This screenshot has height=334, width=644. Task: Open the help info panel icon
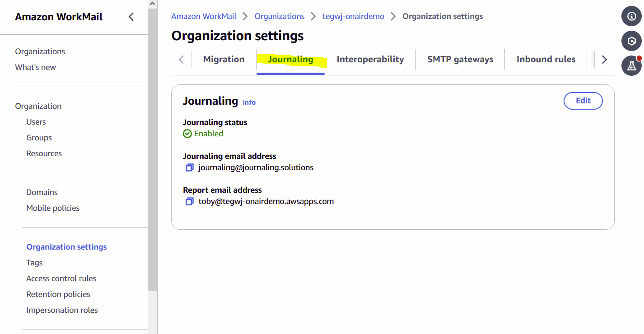tap(631, 16)
